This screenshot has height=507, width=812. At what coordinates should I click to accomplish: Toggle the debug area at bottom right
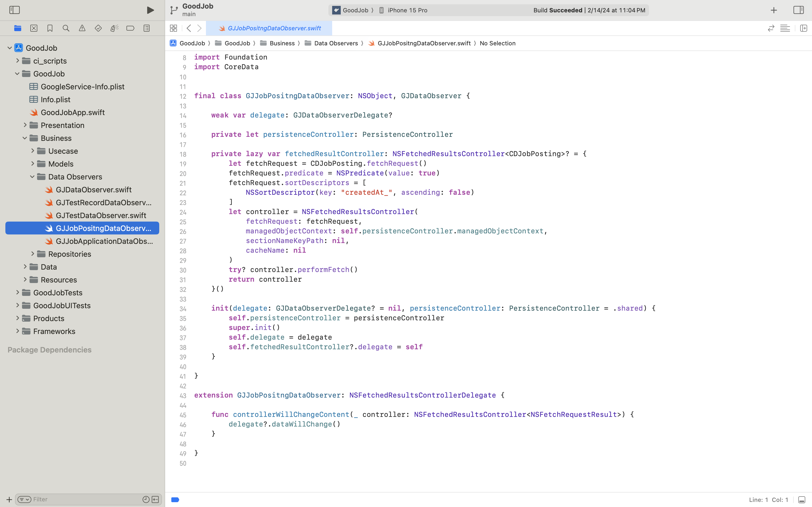point(802,499)
